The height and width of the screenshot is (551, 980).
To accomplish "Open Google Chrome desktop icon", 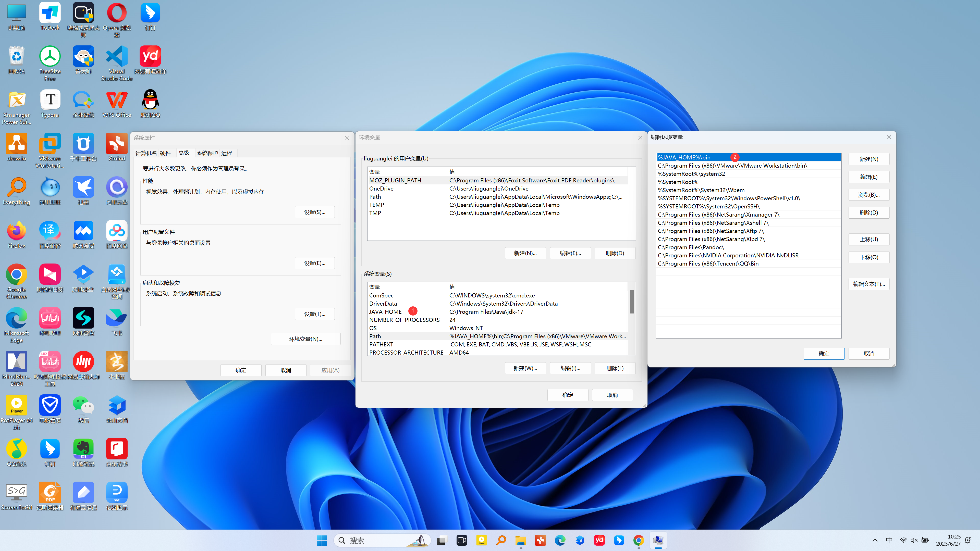I will (x=16, y=282).
